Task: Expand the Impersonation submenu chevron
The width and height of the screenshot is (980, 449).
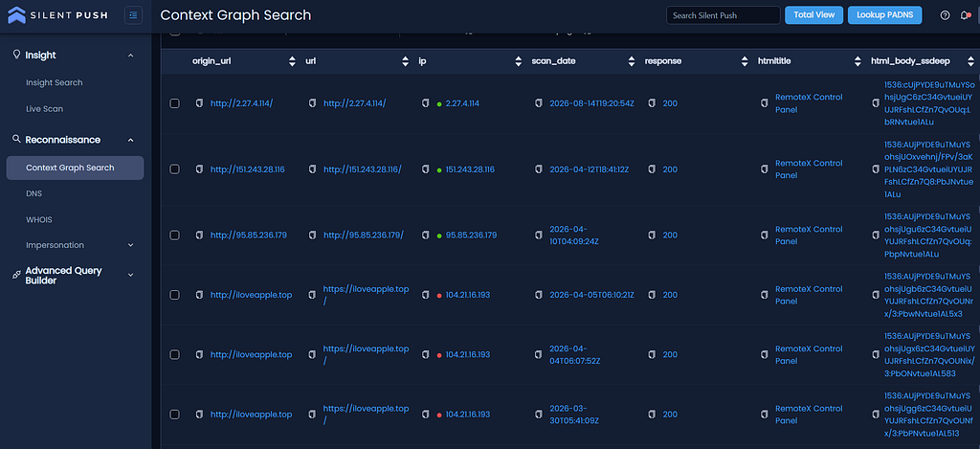Action: coord(130,245)
